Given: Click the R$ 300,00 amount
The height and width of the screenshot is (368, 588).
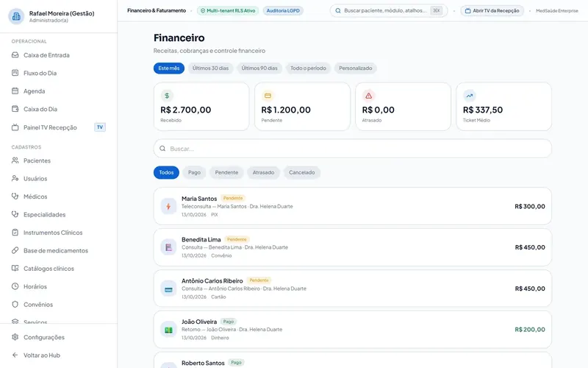Looking at the screenshot, I should [x=530, y=206].
